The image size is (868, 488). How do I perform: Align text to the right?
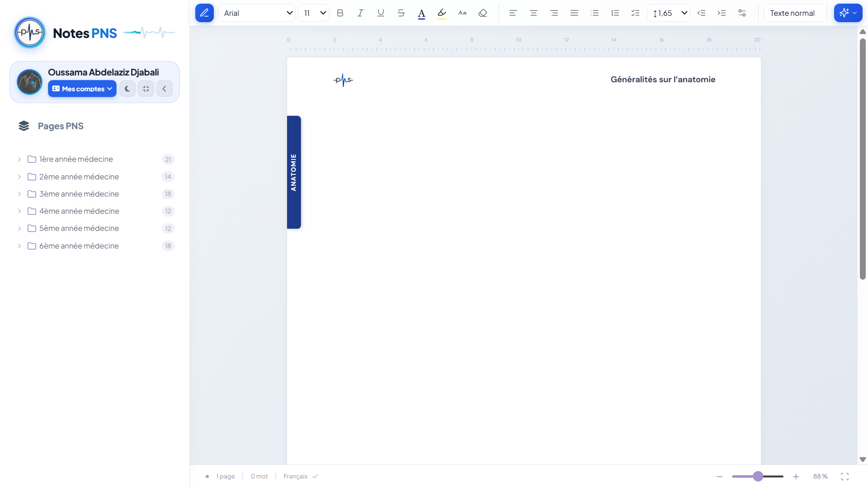coord(554,13)
